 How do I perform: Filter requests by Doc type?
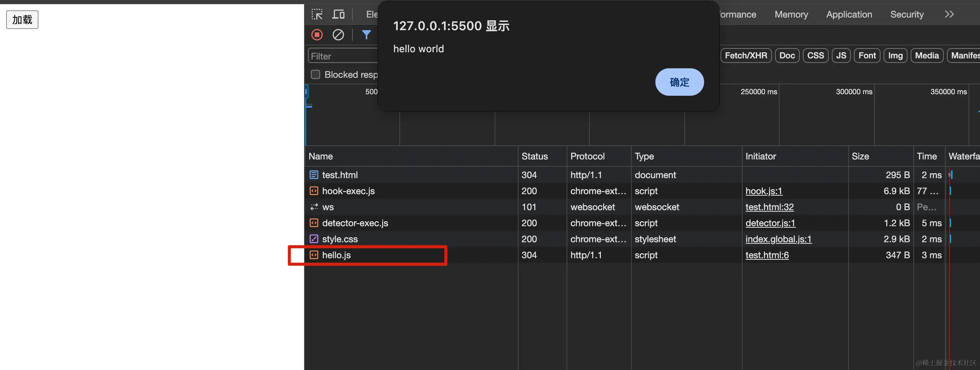[x=787, y=56]
